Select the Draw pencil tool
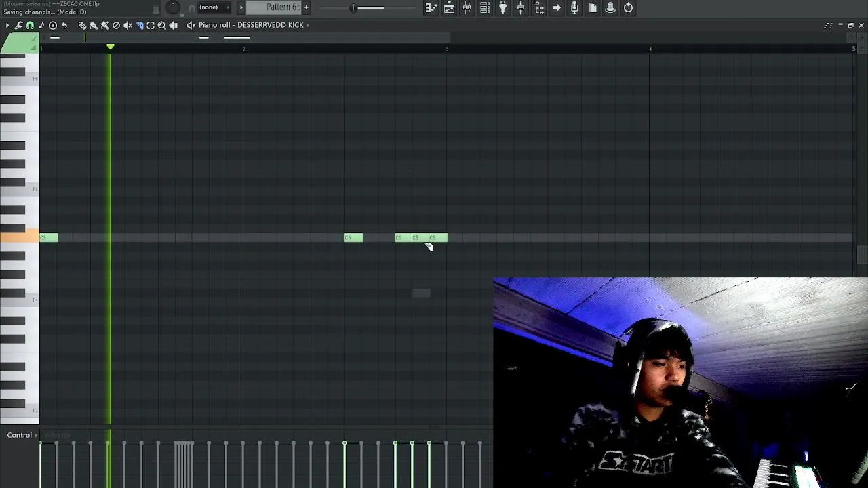 click(82, 25)
